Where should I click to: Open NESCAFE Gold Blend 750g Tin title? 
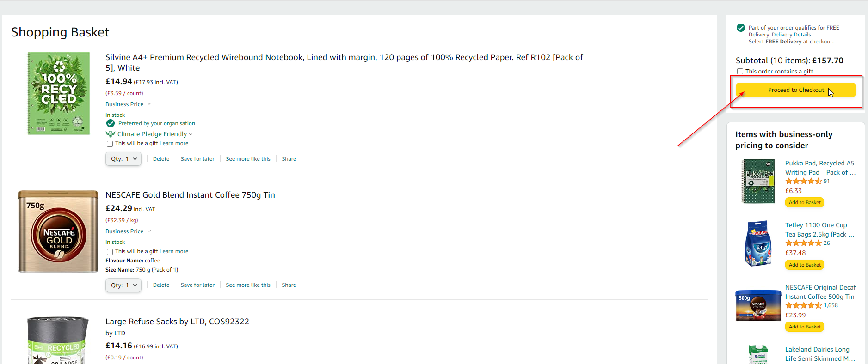click(x=190, y=195)
